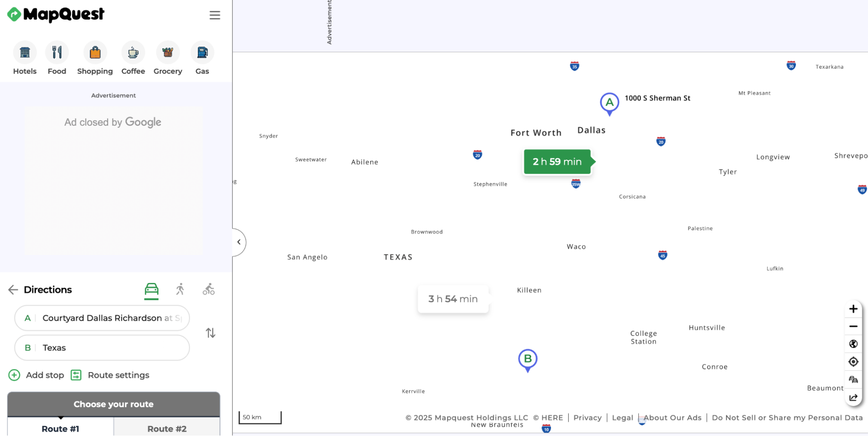Click the Fort Worth city label
868x436 pixels.
tap(536, 133)
